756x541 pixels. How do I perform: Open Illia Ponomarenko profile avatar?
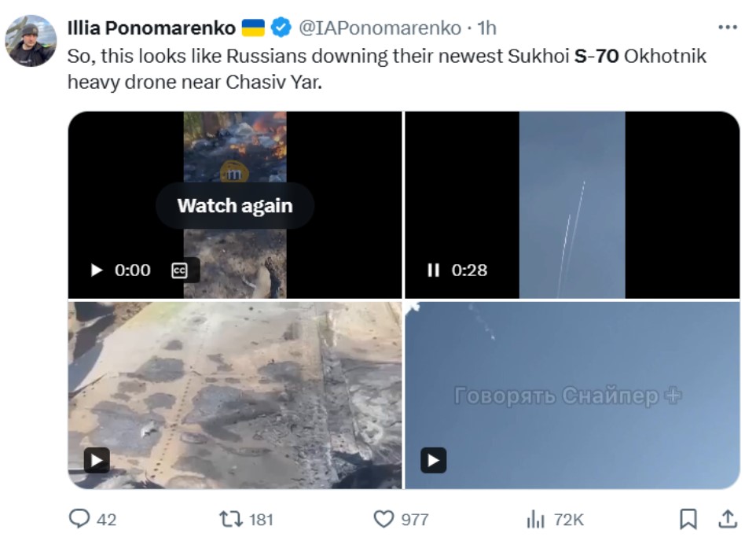click(31, 40)
